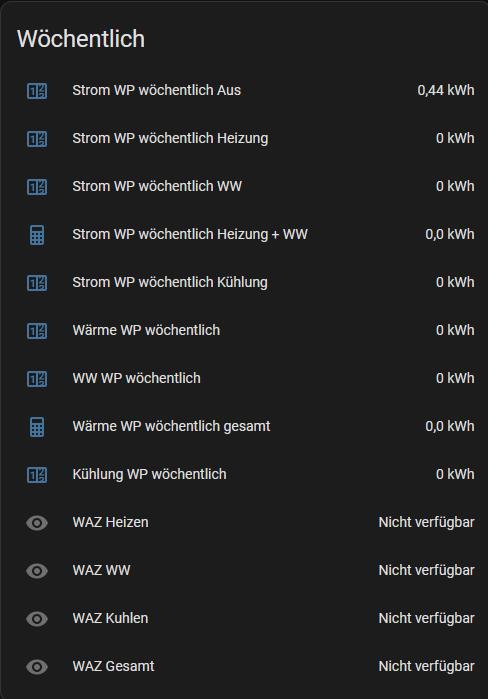
Task: Click the Nicht verfügbar state of WAZ Gesamt
Action: pos(426,666)
